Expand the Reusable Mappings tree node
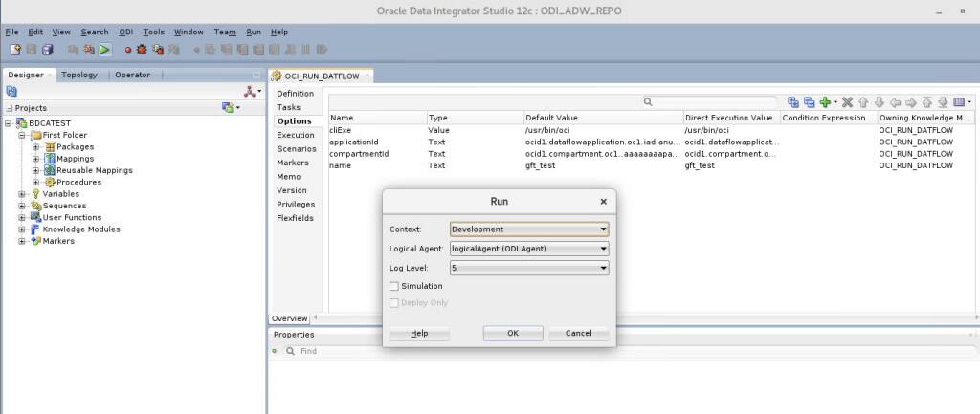The height and width of the screenshot is (414, 980). point(36,170)
